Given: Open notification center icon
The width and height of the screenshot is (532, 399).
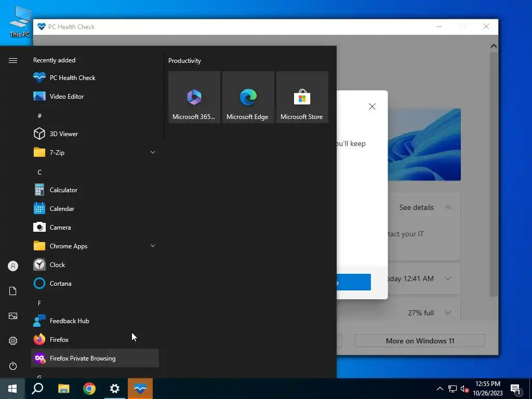Looking at the screenshot, I should [516, 390].
